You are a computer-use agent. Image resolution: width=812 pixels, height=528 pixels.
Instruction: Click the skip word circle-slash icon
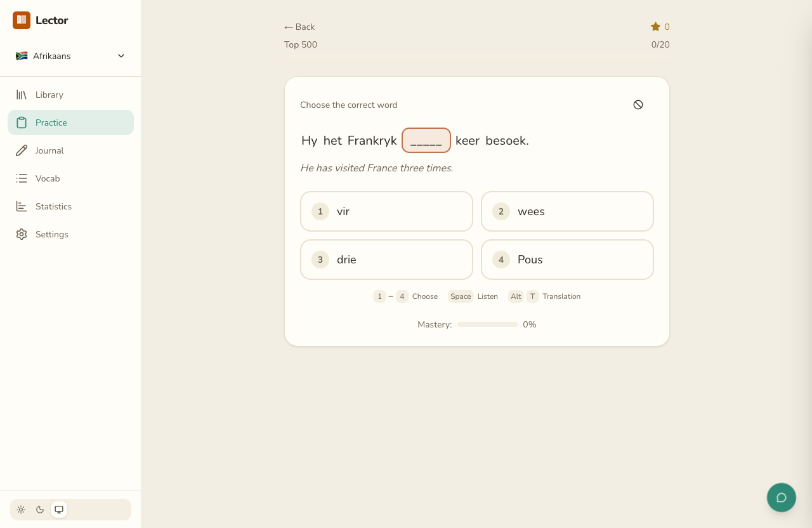point(638,105)
